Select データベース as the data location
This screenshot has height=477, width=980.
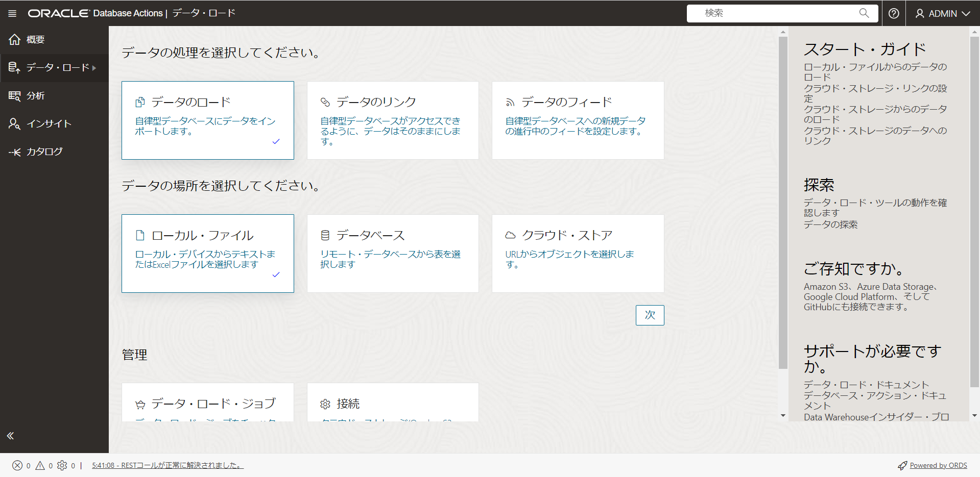click(x=392, y=253)
